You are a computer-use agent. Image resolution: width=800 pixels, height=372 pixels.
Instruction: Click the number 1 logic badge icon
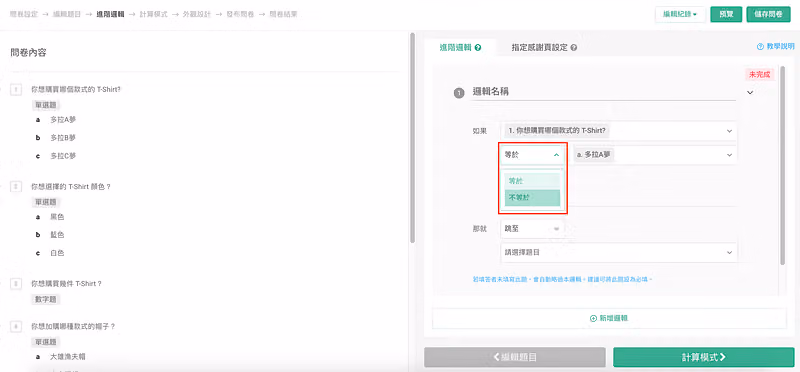point(459,93)
